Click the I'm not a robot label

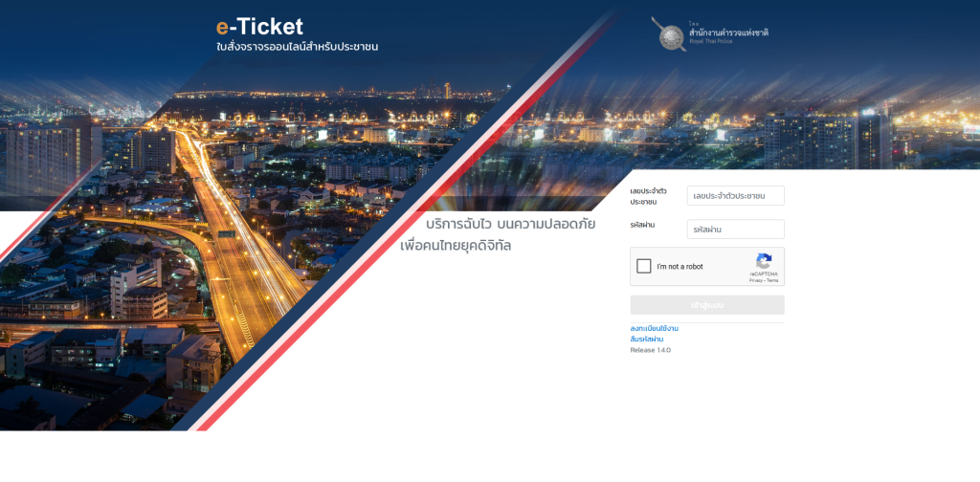pyautogui.click(x=680, y=267)
